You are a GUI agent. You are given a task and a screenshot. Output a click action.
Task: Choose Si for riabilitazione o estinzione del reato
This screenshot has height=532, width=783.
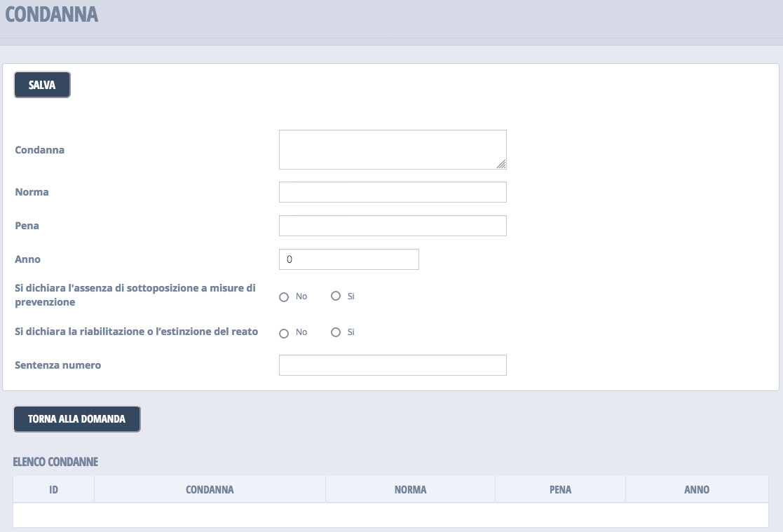tap(336, 332)
